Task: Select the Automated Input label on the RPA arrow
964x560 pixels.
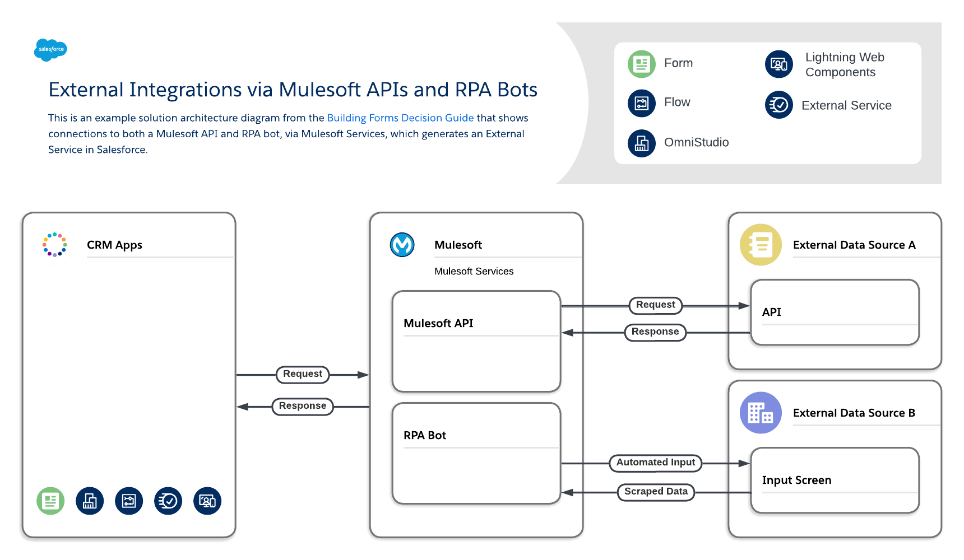Action: (655, 463)
